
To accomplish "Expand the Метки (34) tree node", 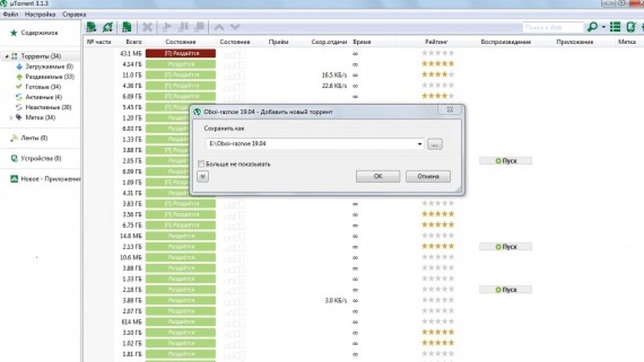I will (x=12, y=118).
